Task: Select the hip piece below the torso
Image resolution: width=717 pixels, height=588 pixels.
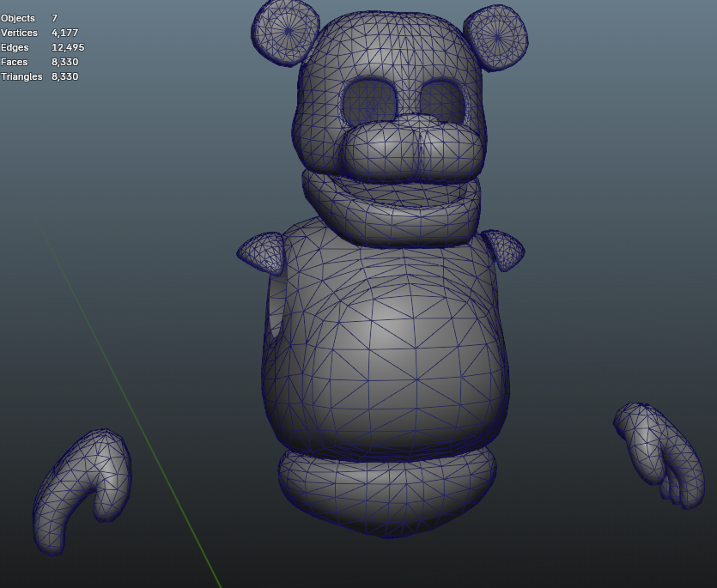Action: click(x=387, y=494)
